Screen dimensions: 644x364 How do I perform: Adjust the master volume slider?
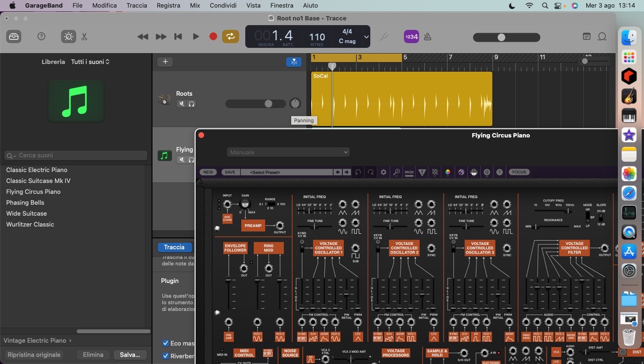pos(507,37)
